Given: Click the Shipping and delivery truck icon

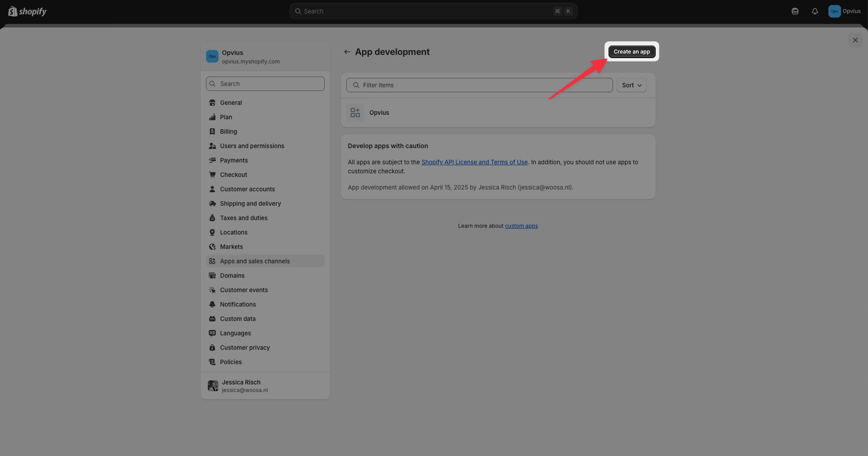Looking at the screenshot, I should click(212, 203).
